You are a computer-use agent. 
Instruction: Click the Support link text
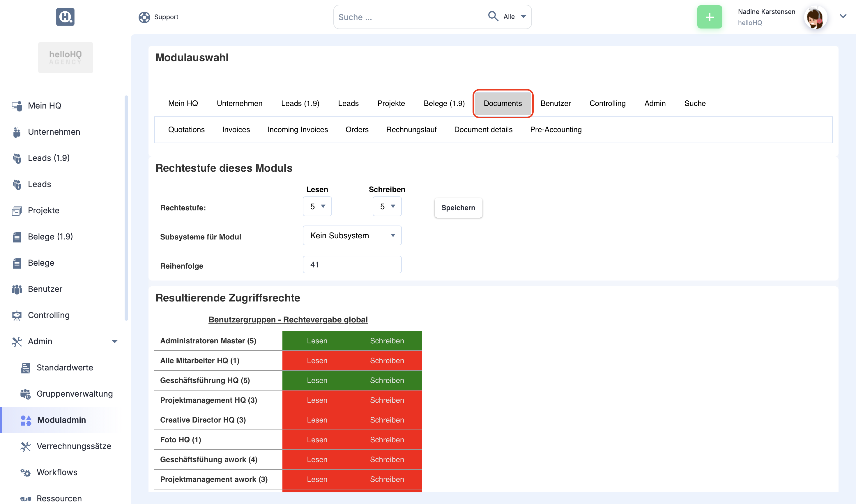pyautogui.click(x=166, y=17)
